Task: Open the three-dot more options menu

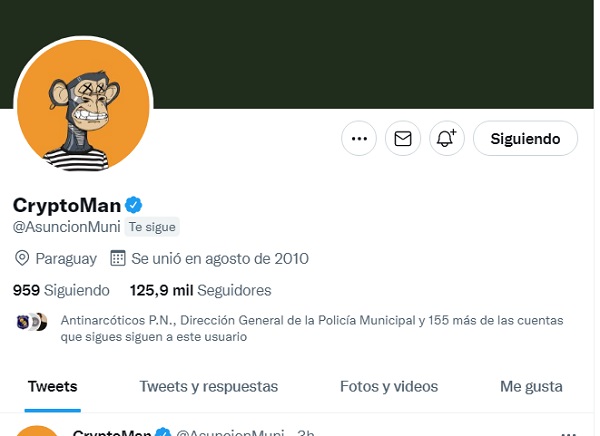Action: (359, 138)
